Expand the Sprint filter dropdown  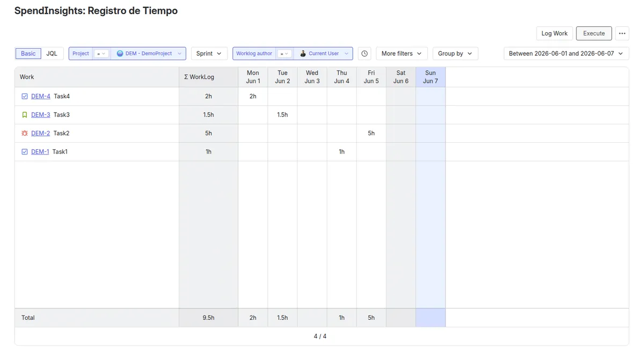pyautogui.click(x=209, y=54)
